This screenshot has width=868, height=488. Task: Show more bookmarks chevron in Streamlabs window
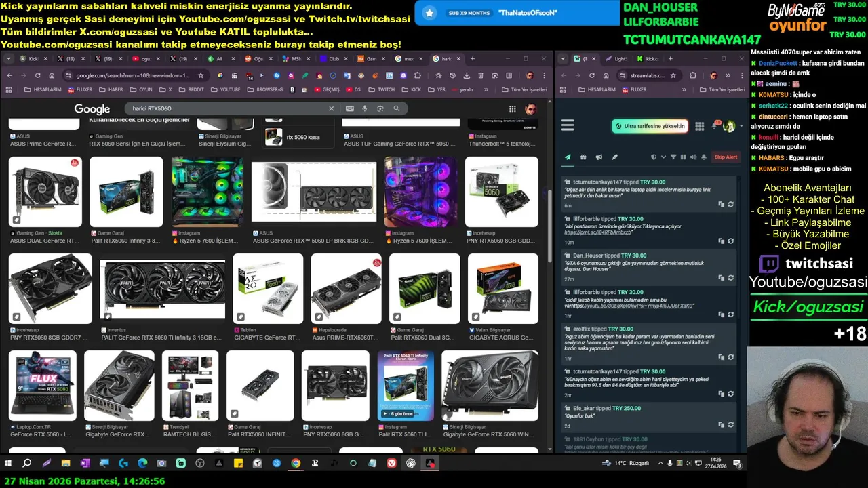click(x=685, y=89)
